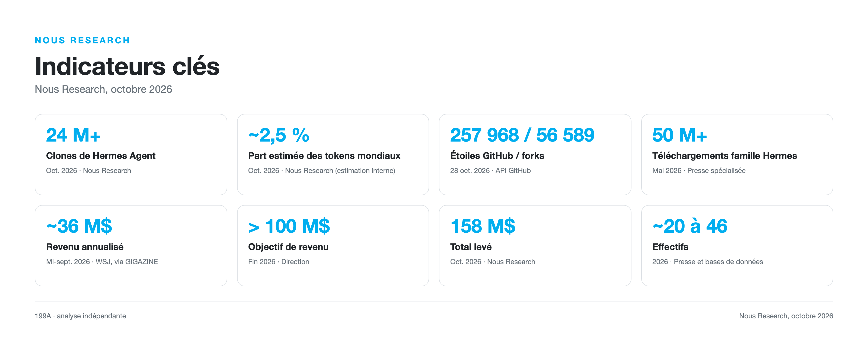Screen dimensions: 868x346
Task: Click the Clones de Hermes Agent label
Action: 101,156
